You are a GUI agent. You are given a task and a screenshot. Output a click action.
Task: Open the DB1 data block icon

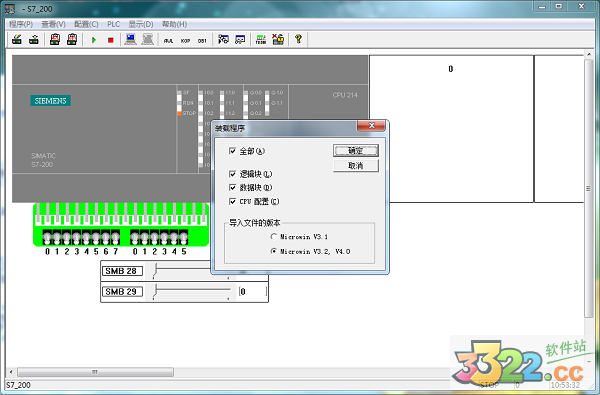tap(202, 40)
